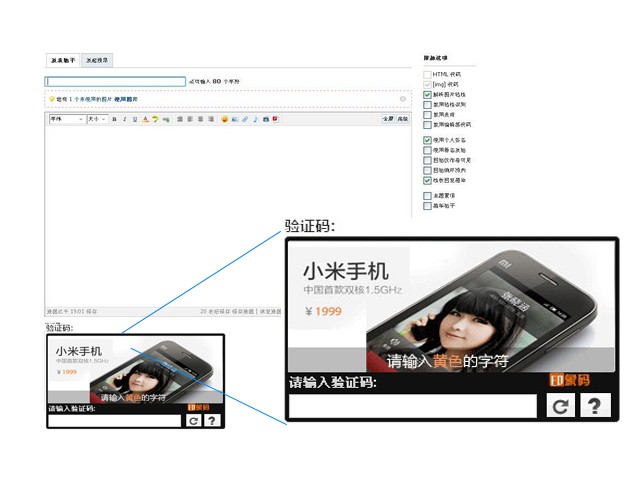Click the enlarged Xiaomi phone captcha ad image
Screen dimensions: 644x485
click(x=452, y=306)
